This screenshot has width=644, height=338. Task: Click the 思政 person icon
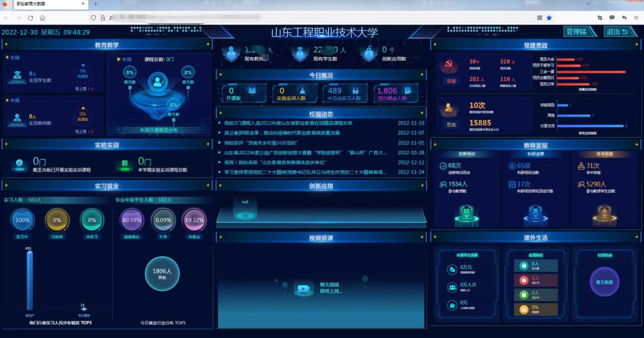point(448,109)
